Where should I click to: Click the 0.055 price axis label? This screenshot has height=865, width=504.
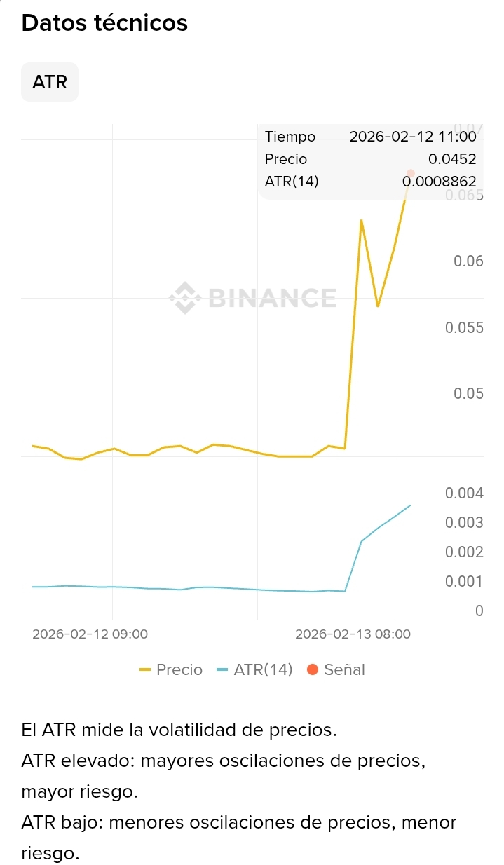(464, 327)
